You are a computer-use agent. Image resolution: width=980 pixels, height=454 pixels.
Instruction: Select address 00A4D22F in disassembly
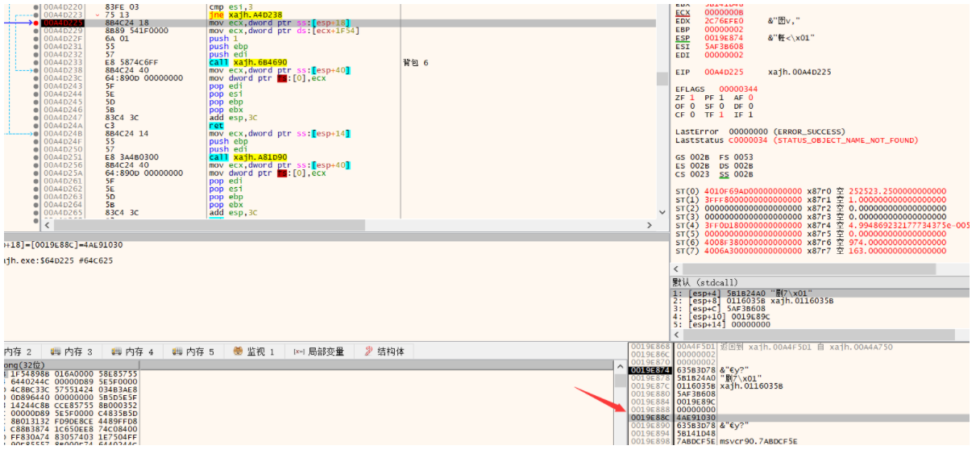(x=63, y=39)
